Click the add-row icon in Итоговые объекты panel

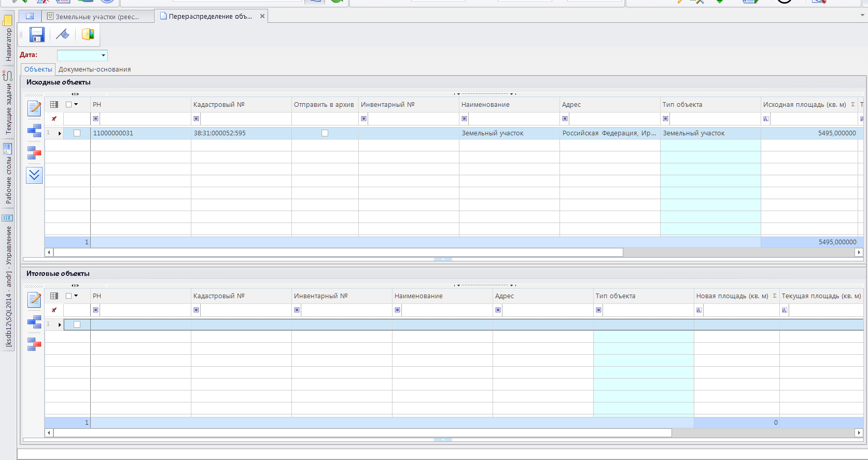pos(34,322)
